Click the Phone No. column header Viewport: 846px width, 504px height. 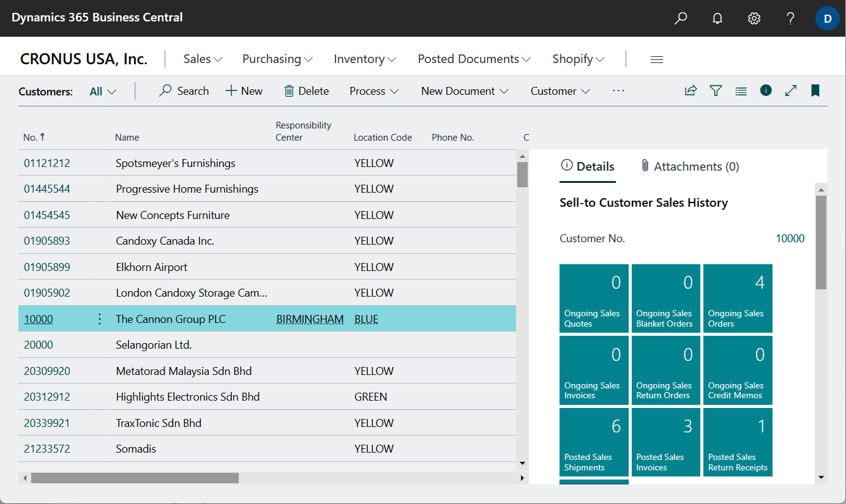[x=453, y=138]
